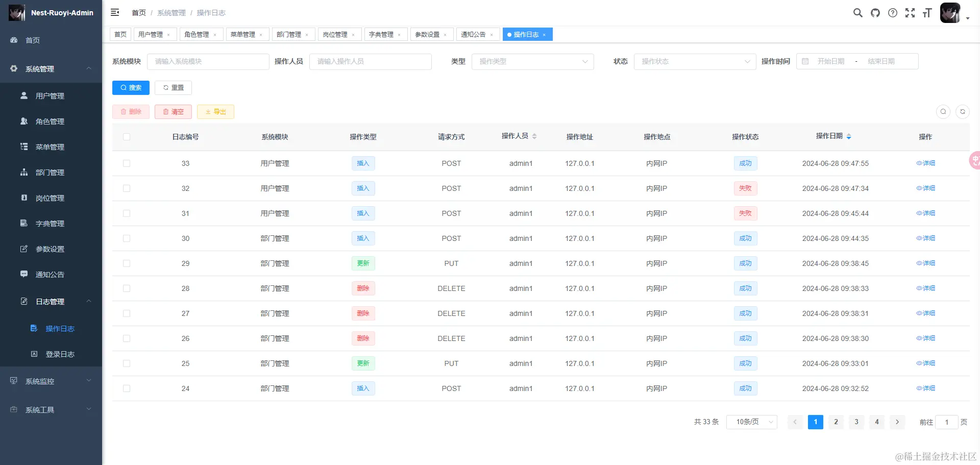Open the header search magnifier icon
Screen dimensions: 980x465
(858, 13)
